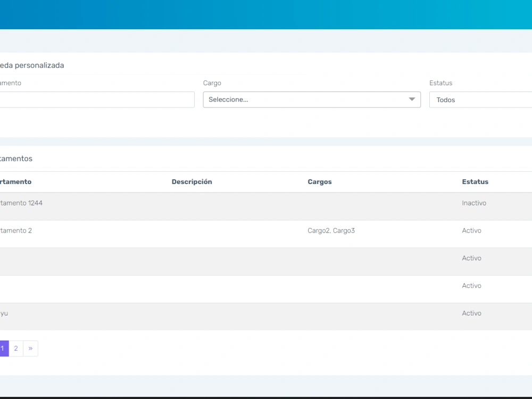This screenshot has height=399, width=532.
Task: Click Activo status in Cargo2 row
Action: click(471, 231)
